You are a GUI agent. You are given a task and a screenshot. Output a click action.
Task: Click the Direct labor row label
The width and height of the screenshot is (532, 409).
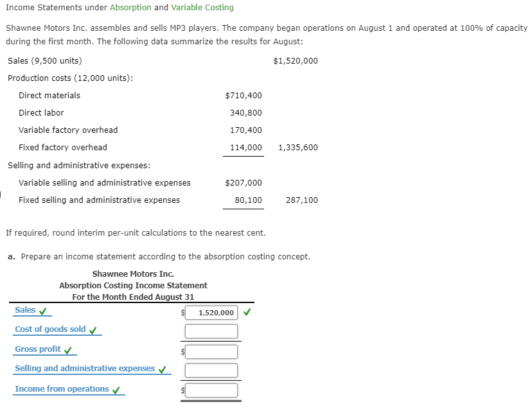pyautogui.click(x=41, y=112)
